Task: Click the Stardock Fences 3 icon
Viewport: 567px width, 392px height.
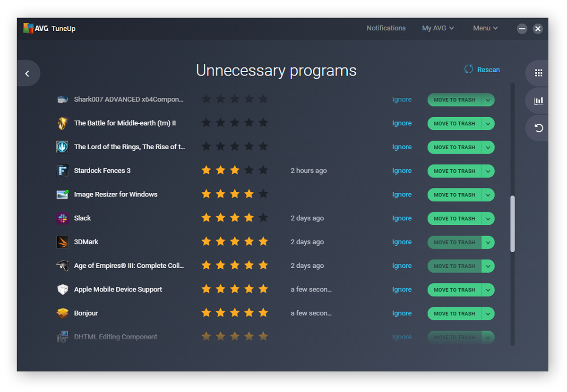Action: coord(62,170)
